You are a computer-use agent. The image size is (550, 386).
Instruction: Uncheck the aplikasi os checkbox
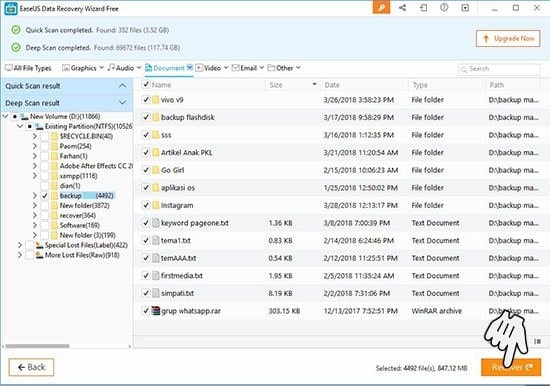(x=146, y=188)
